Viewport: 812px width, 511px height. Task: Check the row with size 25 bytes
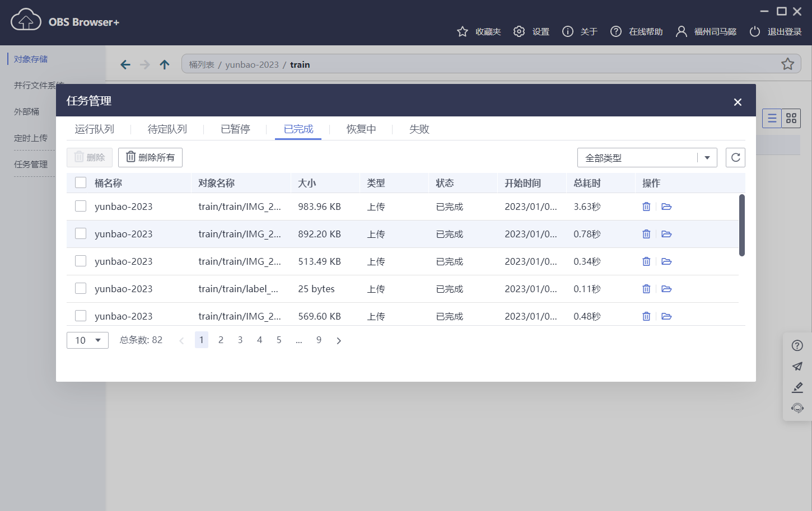(x=81, y=288)
